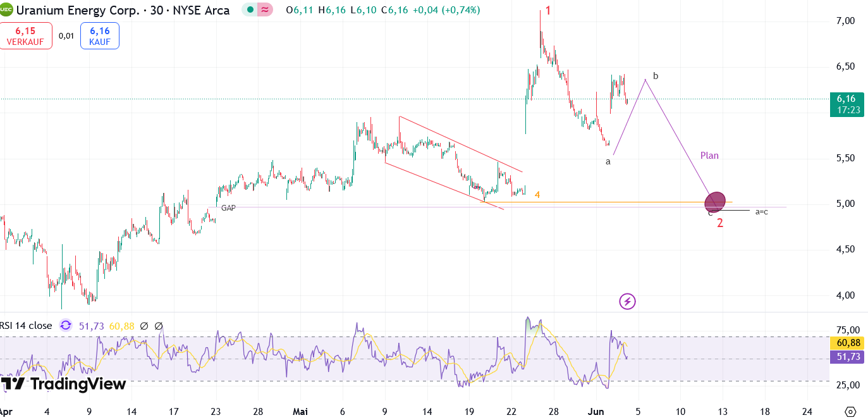
Task: Select the purple Plan text annotation
Action: coord(709,156)
